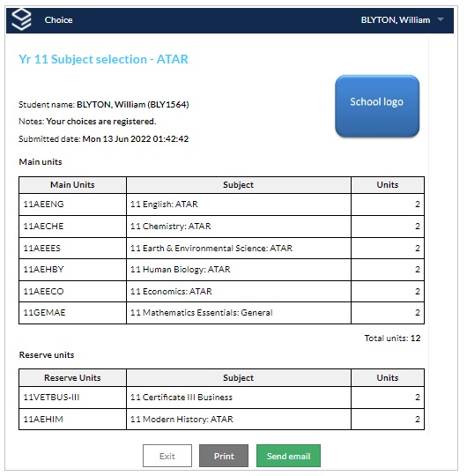Screen dimensions: 467x476
Task: Click the 11AEHBY unit code cell
Action: 72,270
